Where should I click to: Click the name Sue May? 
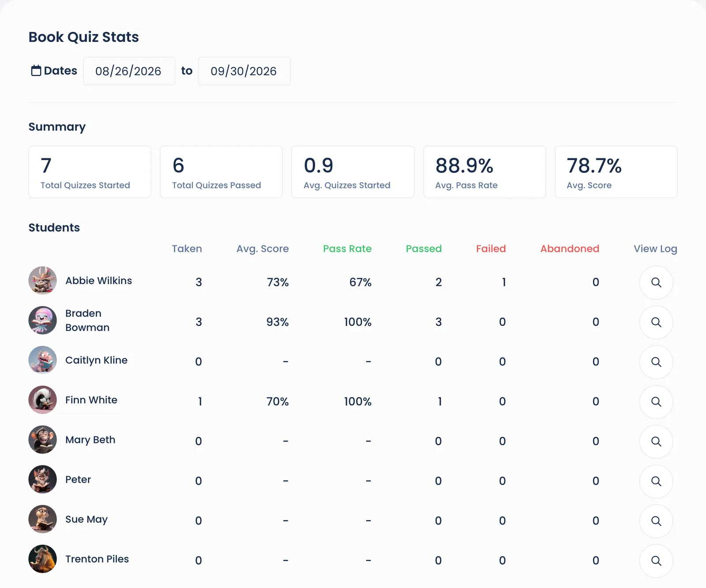pos(86,520)
